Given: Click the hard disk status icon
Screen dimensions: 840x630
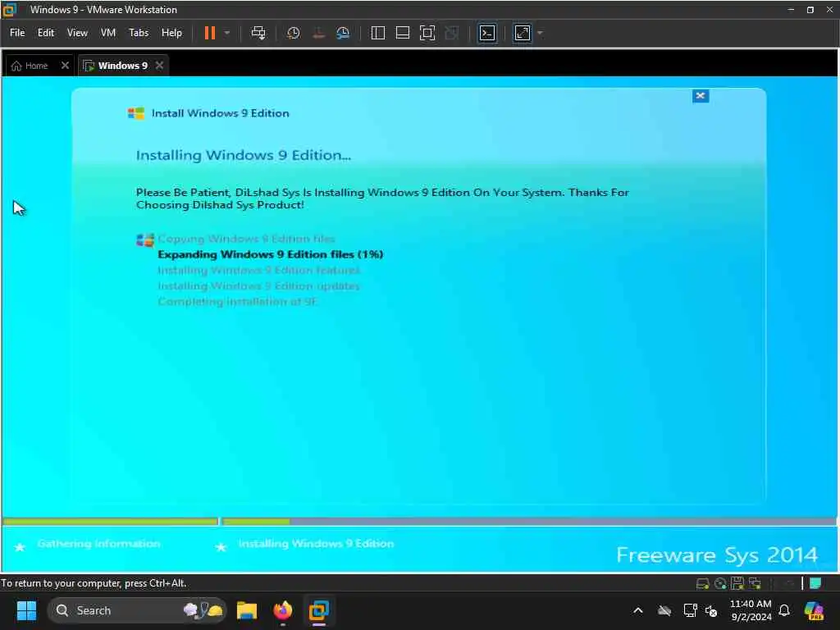Looking at the screenshot, I should [702, 583].
